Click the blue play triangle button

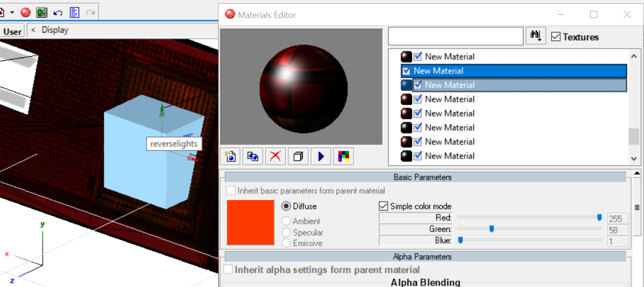(321, 156)
